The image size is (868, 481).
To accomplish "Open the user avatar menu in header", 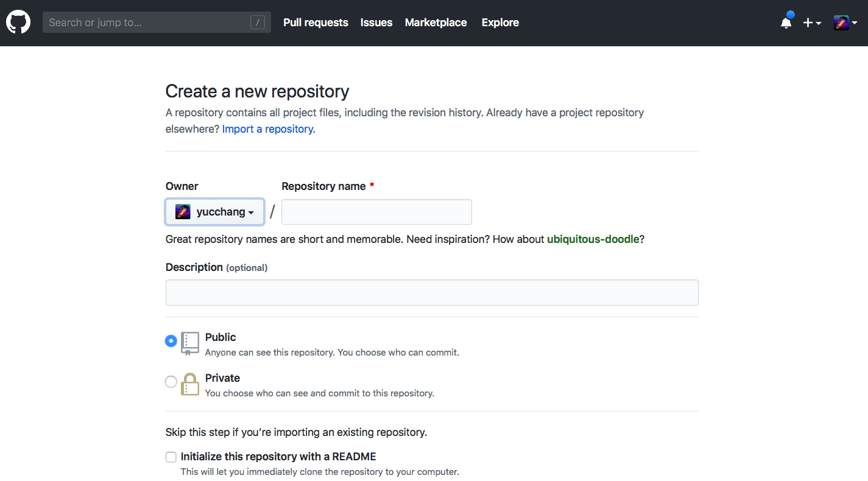I will coord(845,23).
